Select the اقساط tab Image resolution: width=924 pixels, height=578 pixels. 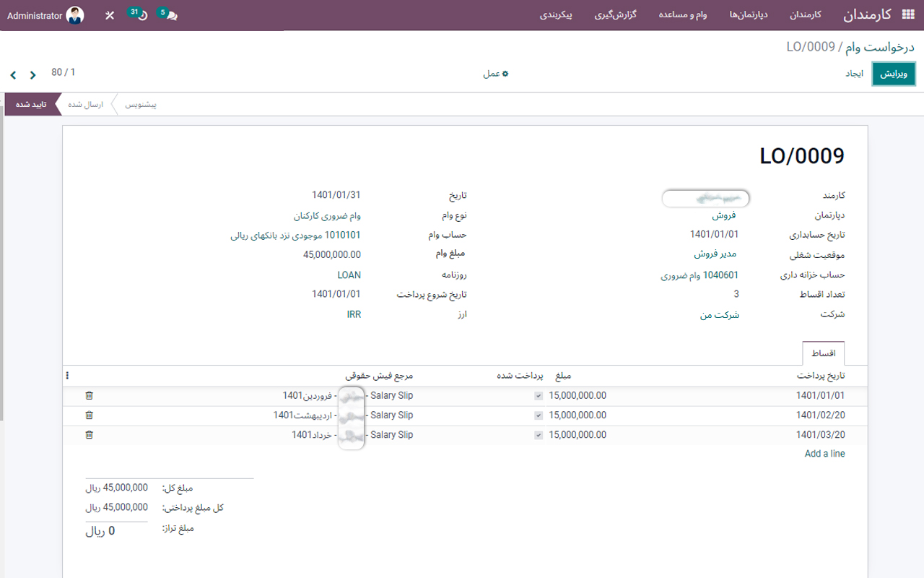click(x=822, y=353)
